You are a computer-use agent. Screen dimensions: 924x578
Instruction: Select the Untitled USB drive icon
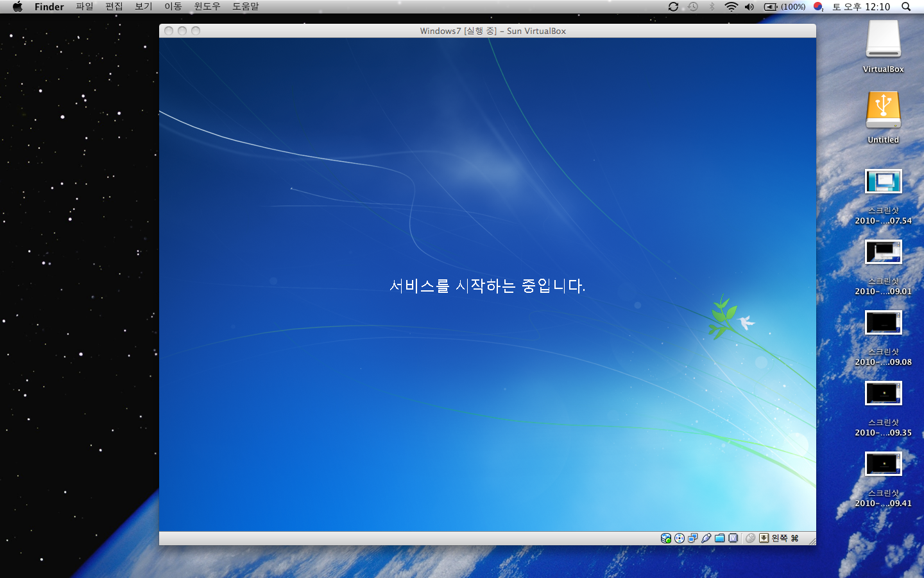pos(883,112)
